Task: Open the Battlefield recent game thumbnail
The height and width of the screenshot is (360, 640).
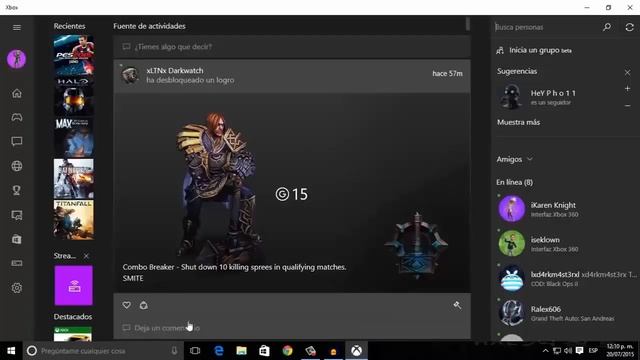Action: (73, 179)
